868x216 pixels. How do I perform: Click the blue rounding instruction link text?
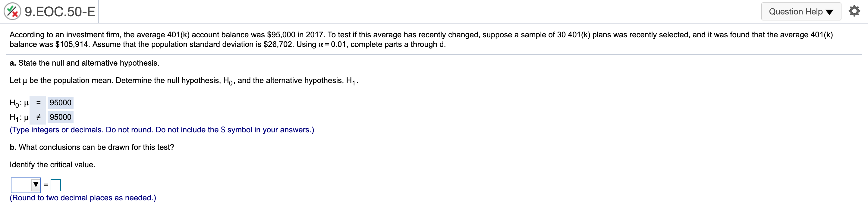[x=83, y=198]
